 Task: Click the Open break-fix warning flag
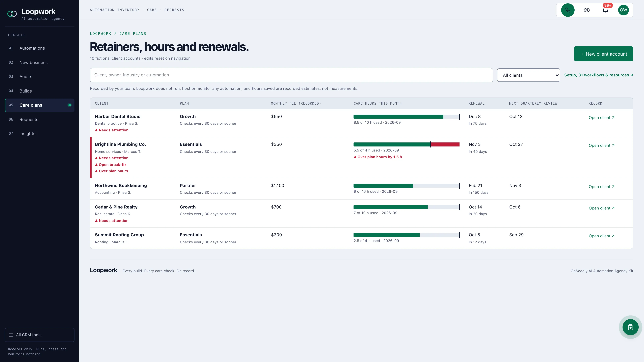(x=111, y=165)
